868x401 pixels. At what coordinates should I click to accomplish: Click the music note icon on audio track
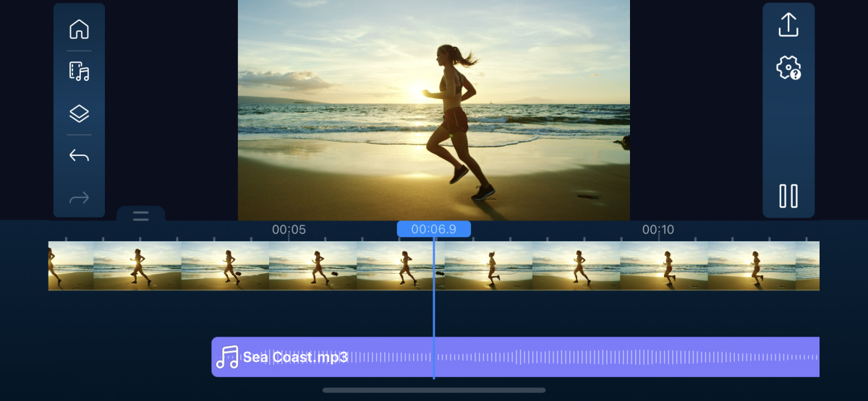tap(227, 357)
